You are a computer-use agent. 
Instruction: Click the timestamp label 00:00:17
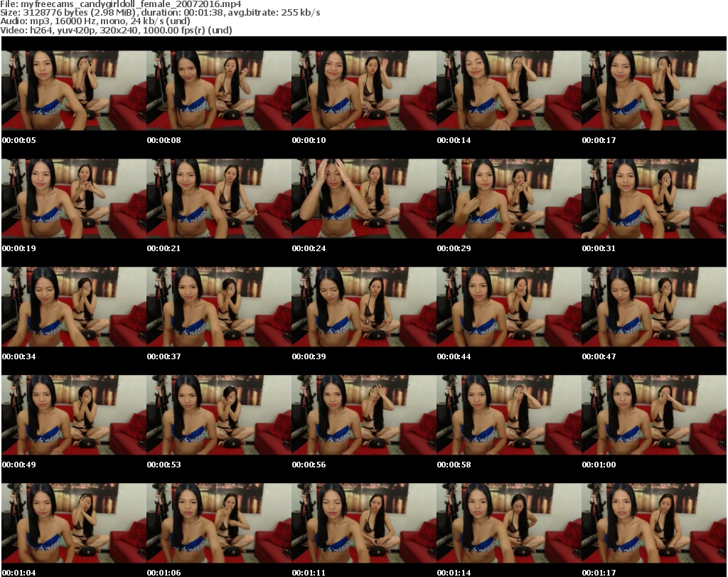pos(599,140)
